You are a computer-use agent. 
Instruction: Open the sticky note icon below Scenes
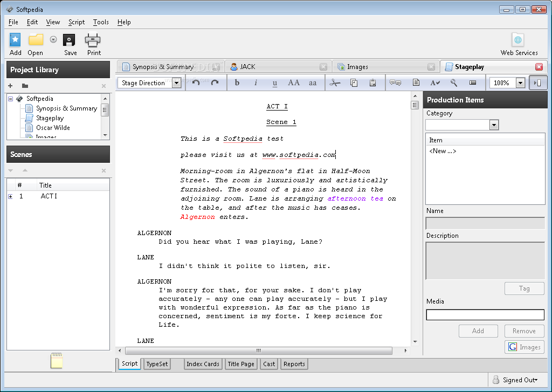[x=57, y=360]
